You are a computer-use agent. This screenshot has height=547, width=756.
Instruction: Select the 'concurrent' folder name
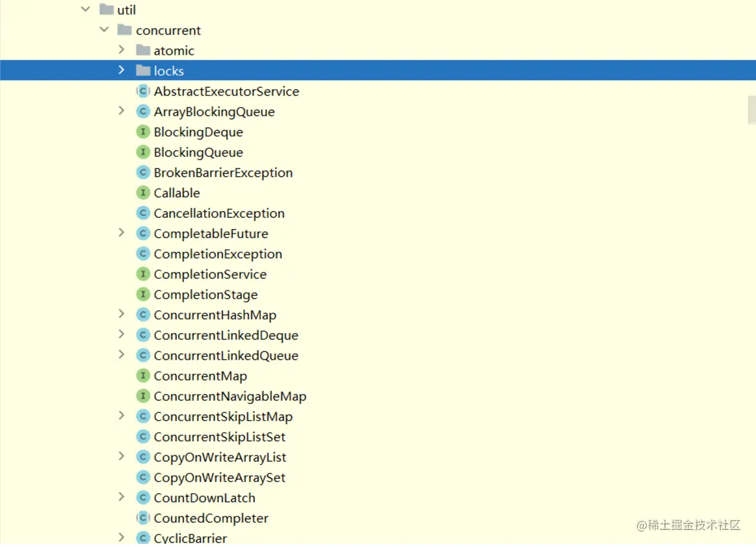[168, 31]
